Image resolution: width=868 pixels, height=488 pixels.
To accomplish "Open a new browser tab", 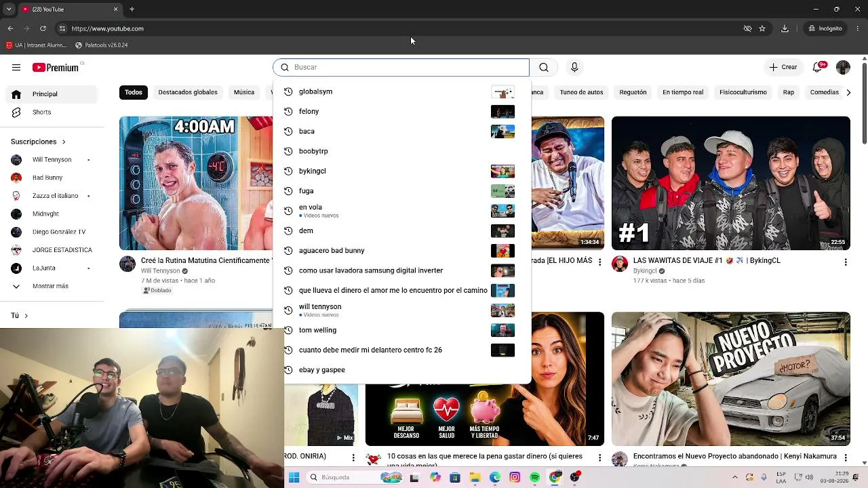I will coord(132,9).
